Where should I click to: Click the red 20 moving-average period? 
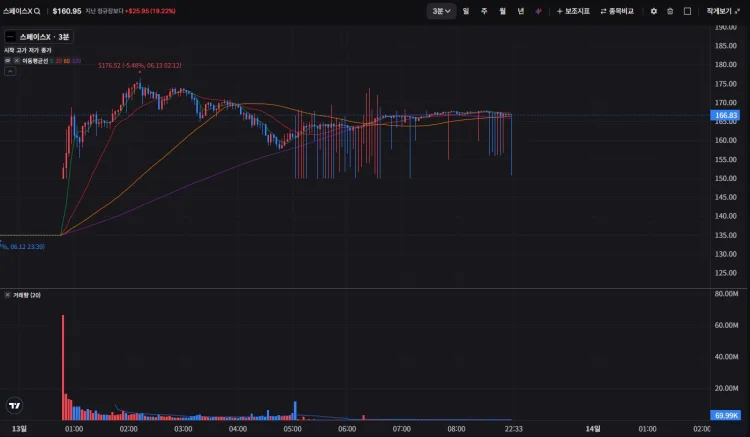pyautogui.click(x=58, y=61)
